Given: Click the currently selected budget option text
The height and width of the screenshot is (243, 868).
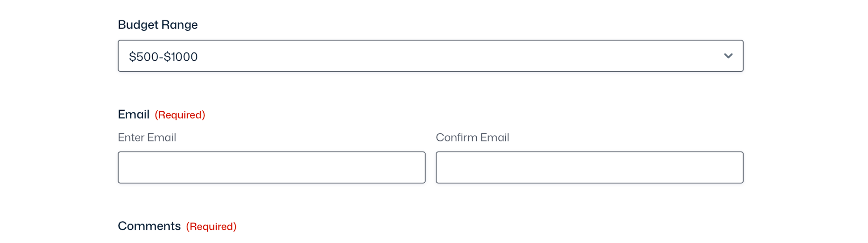Looking at the screenshot, I should coord(163,56).
